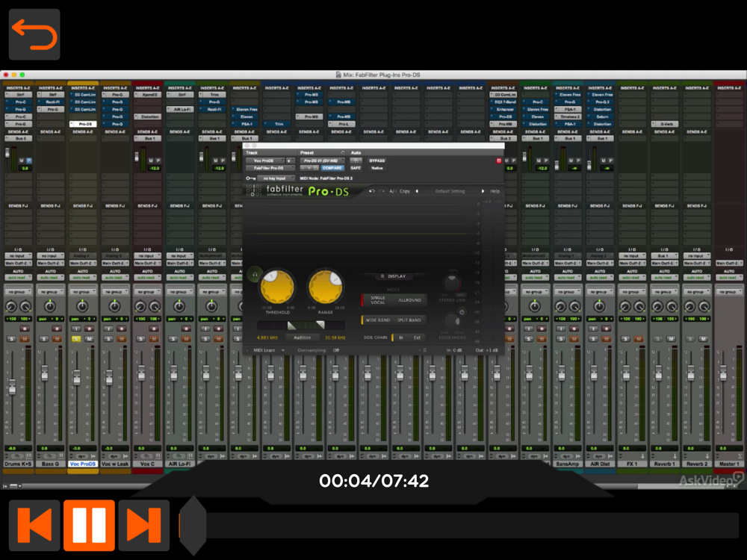This screenshot has width=747, height=560.
Task: Mute the Drums K+S track
Action: pyautogui.click(x=25, y=338)
